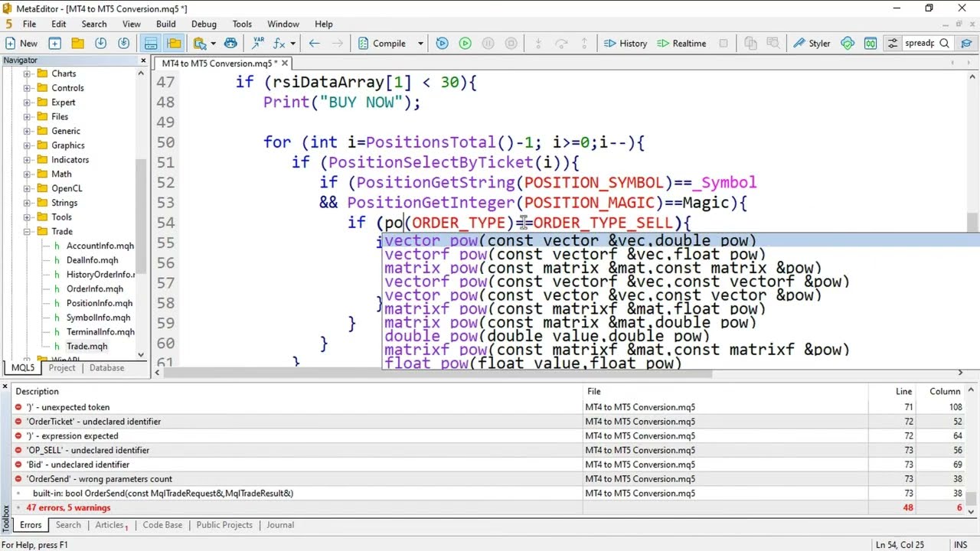The image size is (980, 551).
Task: Open the MetaTrader terminal chart icon
Action: (871, 44)
